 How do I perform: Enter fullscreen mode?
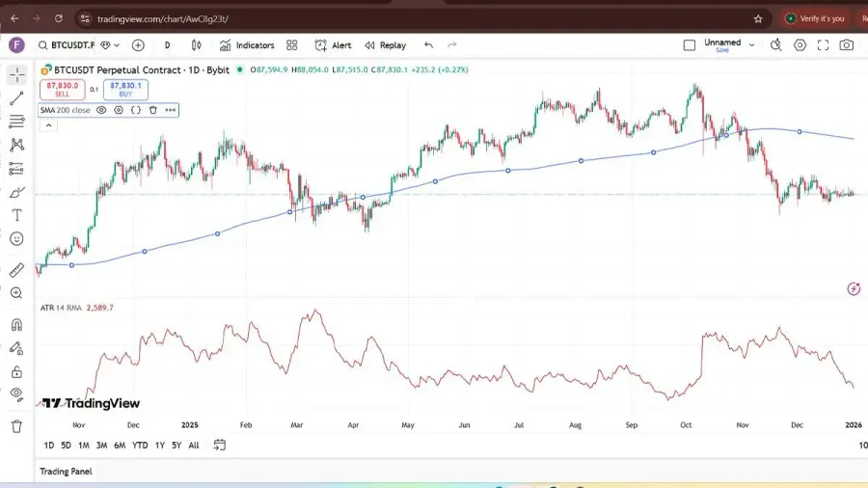(x=824, y=45)
